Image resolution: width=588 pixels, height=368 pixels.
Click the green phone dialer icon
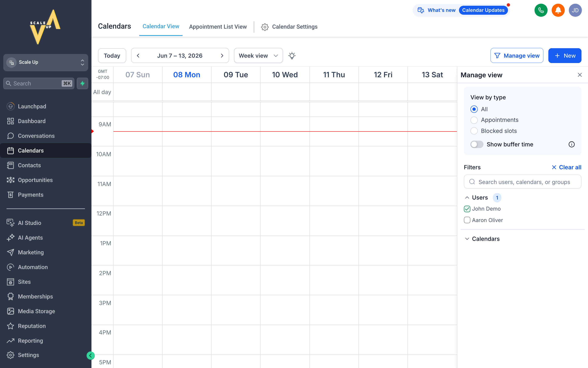(541, 10)
